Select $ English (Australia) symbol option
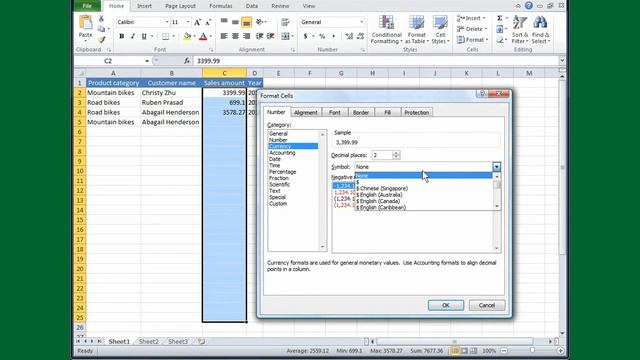 (379, 195)
